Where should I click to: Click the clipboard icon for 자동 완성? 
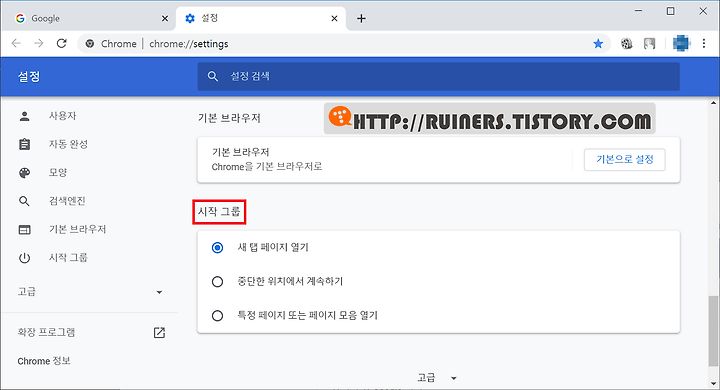point(24,144)
